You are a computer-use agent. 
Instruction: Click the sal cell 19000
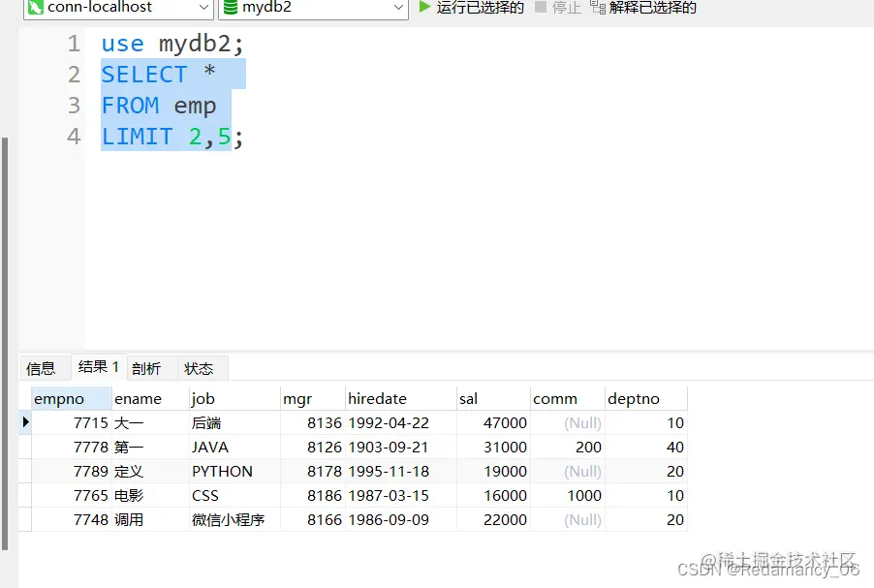coord(493,472)
